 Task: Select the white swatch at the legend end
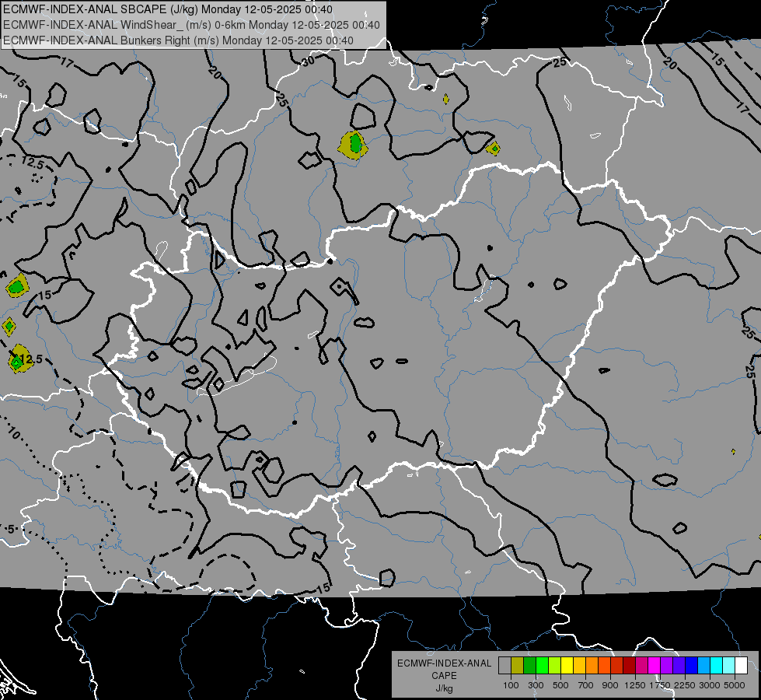tap(742, 665)
